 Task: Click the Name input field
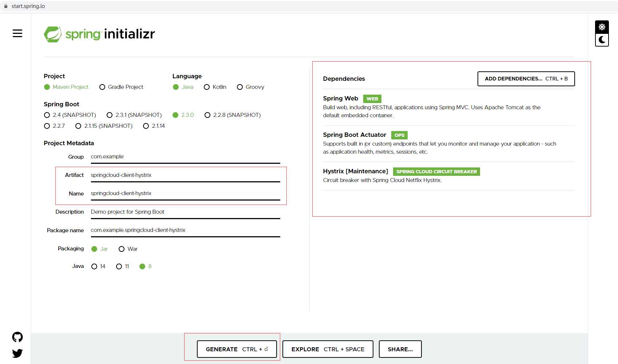[x=185, y=194]
